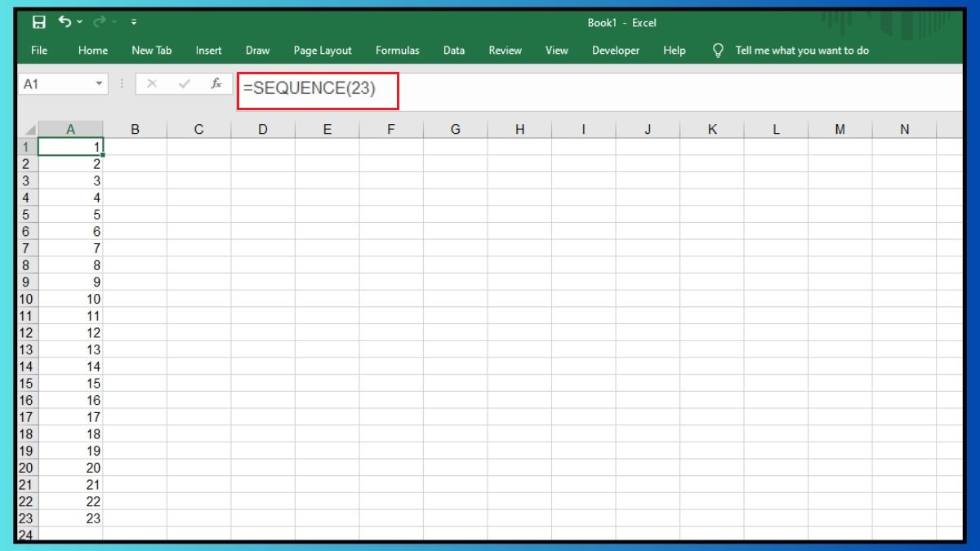The height and width of the screenshot is (551, 980).
Task: Click the Tell Me lightbulb icon
Action: [x=718, y=50]
